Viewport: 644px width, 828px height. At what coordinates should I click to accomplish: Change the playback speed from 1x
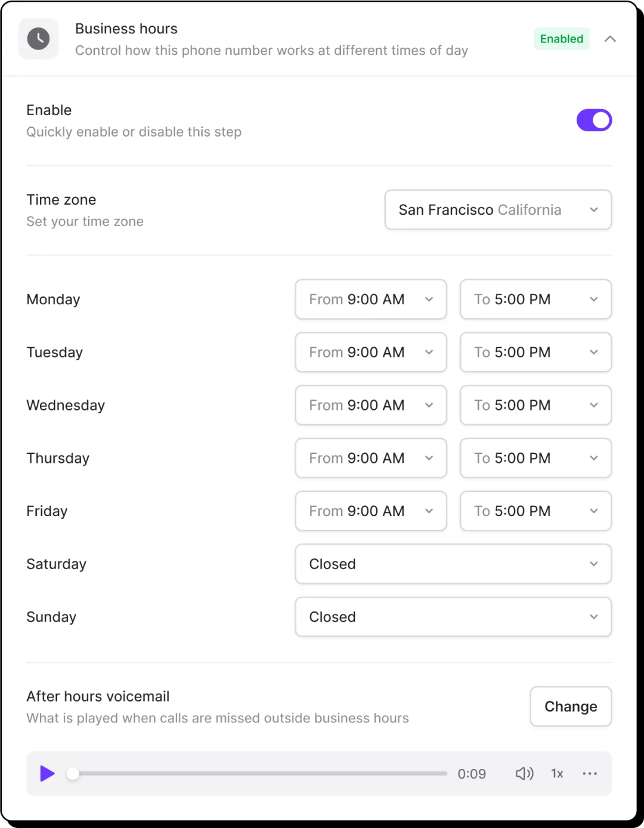coord(556,774)
